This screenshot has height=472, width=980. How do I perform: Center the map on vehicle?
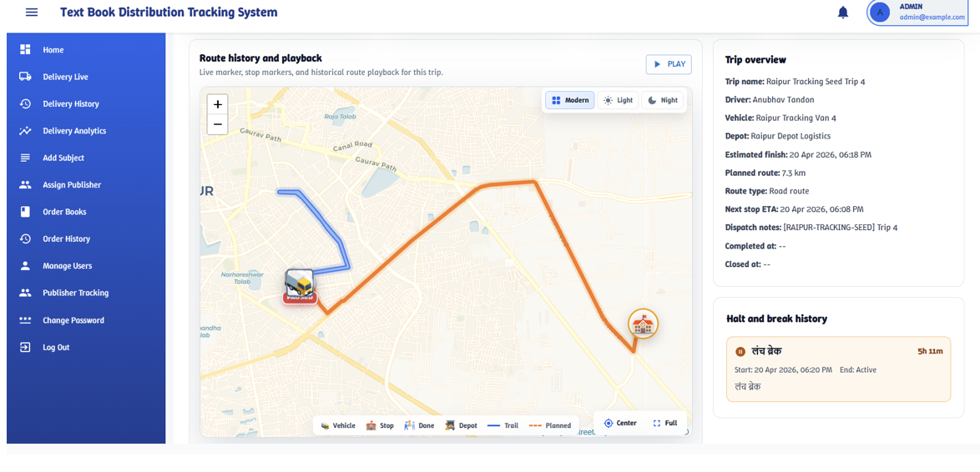[x=620, y=423]
